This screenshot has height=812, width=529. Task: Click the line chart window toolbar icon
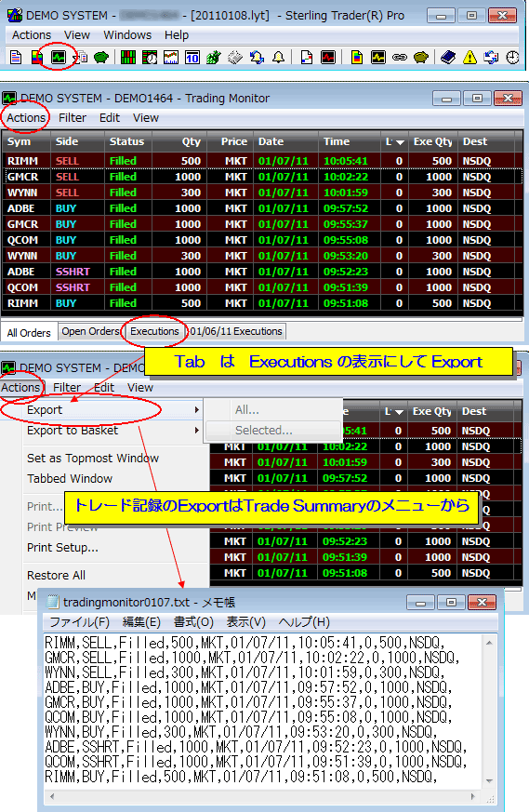point(171,57)
